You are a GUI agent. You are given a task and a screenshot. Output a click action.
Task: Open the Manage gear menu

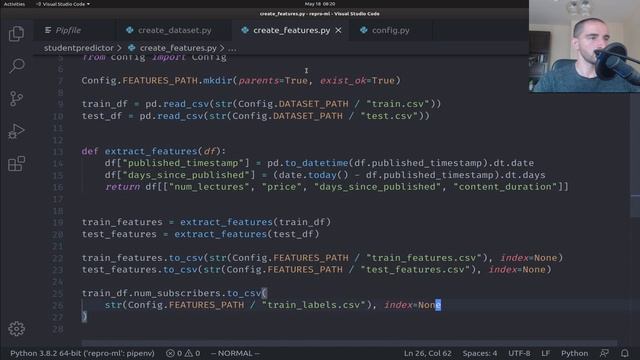click(16, 329)
